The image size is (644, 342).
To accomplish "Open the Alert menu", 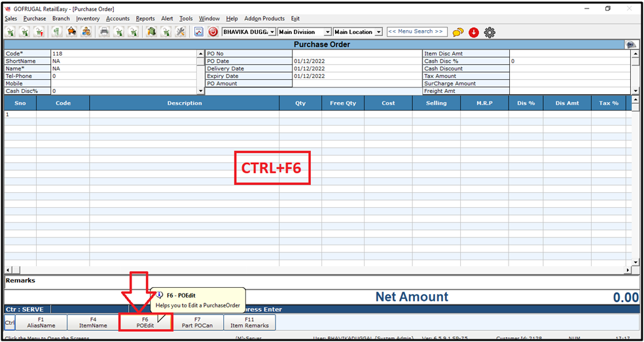I will (x=167, y=18).
